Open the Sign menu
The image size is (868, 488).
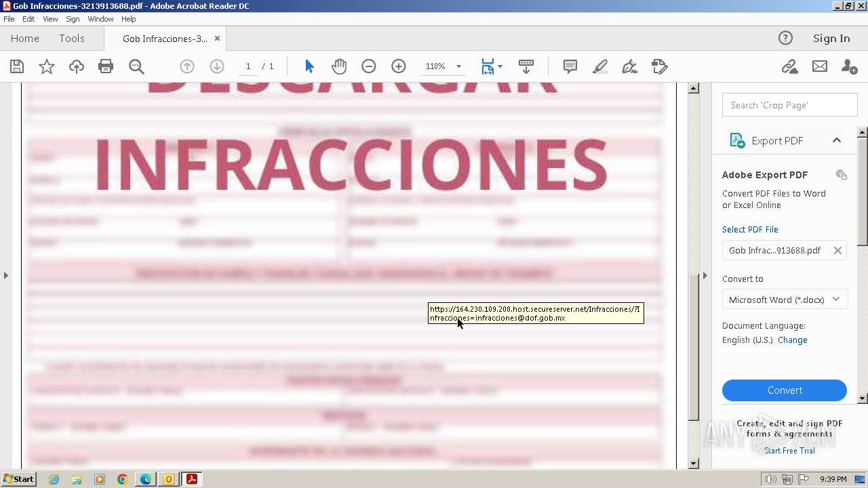point(73,19)
